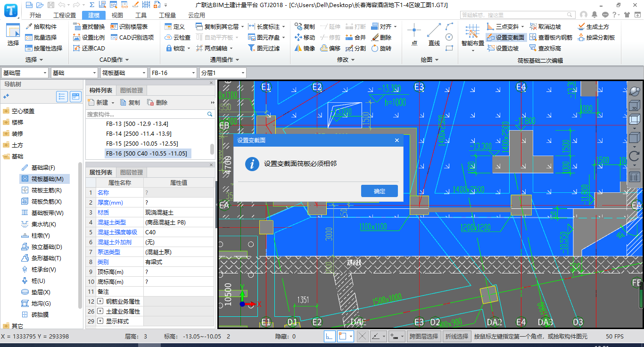
Task: Select the 拾取构件 eyedropper tool
Action: pos(41,26)
